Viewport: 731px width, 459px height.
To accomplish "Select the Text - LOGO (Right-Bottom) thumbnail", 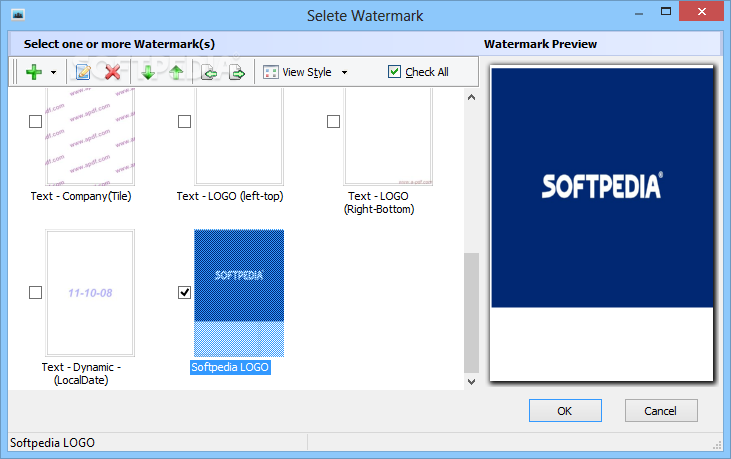I will click(388, 137).
